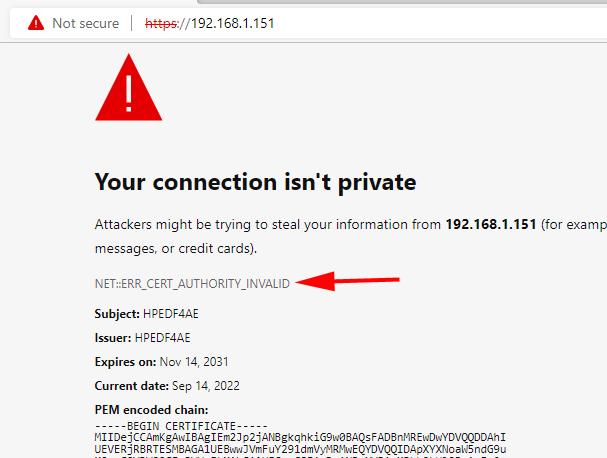This screenshot has height=458, width=607.
Task: Click the red arrow pointing at error code
Action: point(350,282)
